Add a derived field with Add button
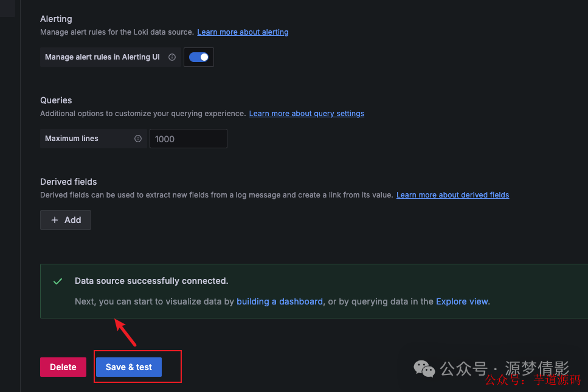 click(66, 220)
